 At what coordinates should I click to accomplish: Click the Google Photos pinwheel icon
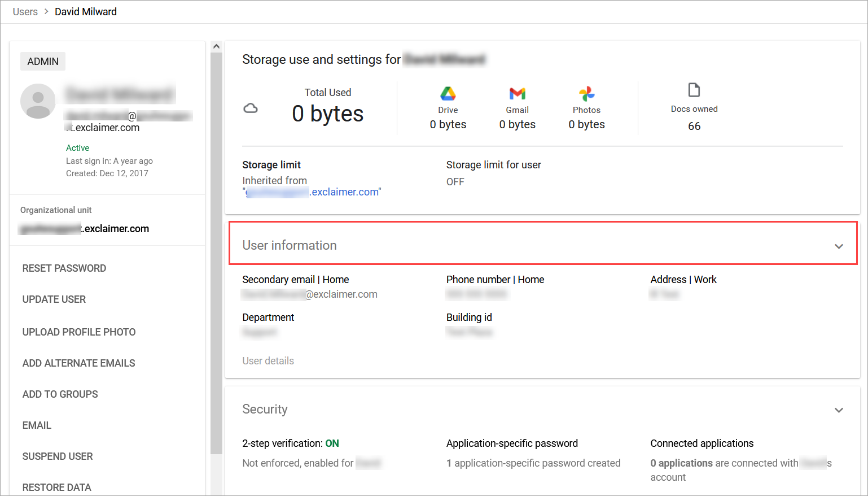click(x=586, y=93)
